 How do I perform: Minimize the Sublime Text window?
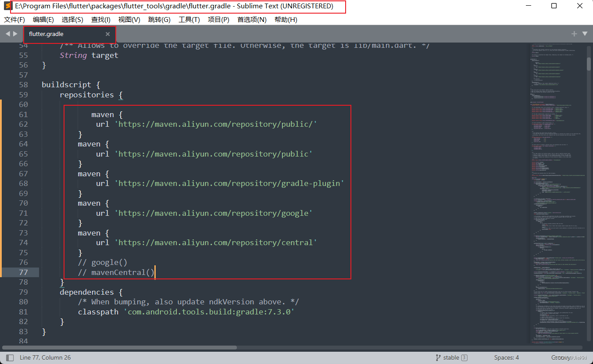click(529, 6)
